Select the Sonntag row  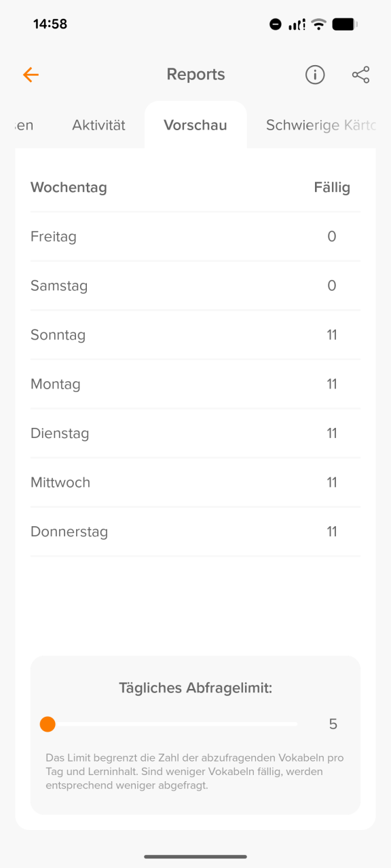click(x=195, y=334)
